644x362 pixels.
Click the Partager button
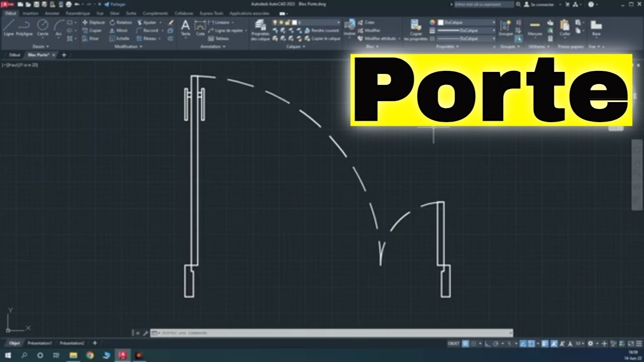click(115, 4)
